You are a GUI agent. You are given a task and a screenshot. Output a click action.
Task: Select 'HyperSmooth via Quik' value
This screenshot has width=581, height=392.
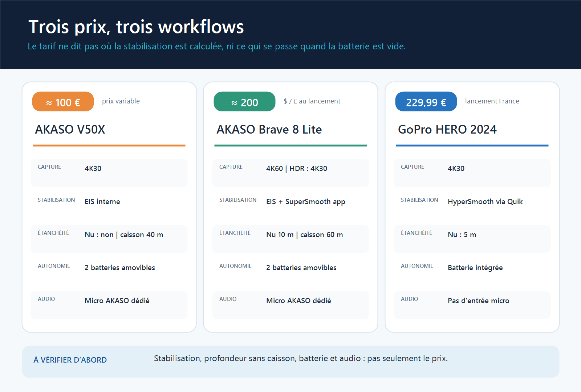pyautogui.click(x=485, y=202)
